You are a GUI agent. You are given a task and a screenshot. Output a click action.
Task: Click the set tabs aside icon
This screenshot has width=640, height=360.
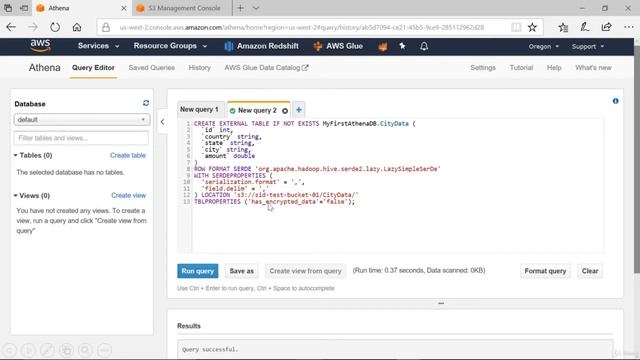click(x=24, y=8)
